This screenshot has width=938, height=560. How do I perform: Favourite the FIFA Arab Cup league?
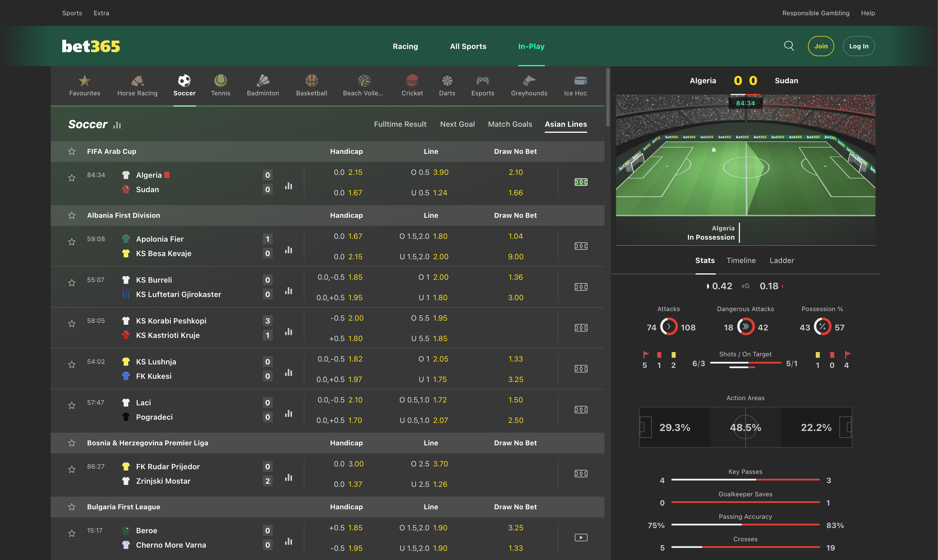(x=72, y=151)
